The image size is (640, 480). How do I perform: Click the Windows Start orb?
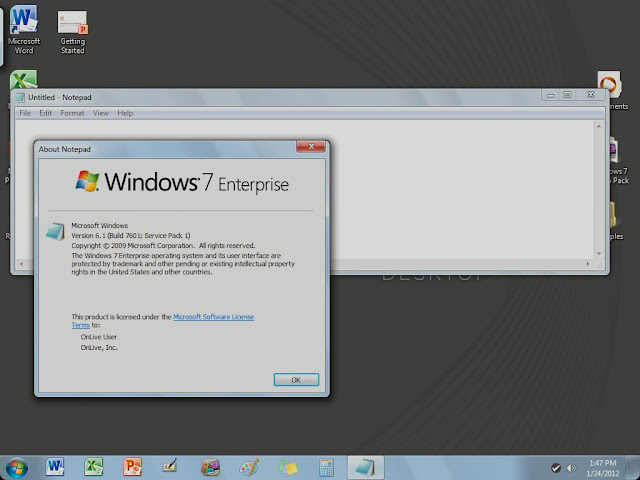coord(17,468)
